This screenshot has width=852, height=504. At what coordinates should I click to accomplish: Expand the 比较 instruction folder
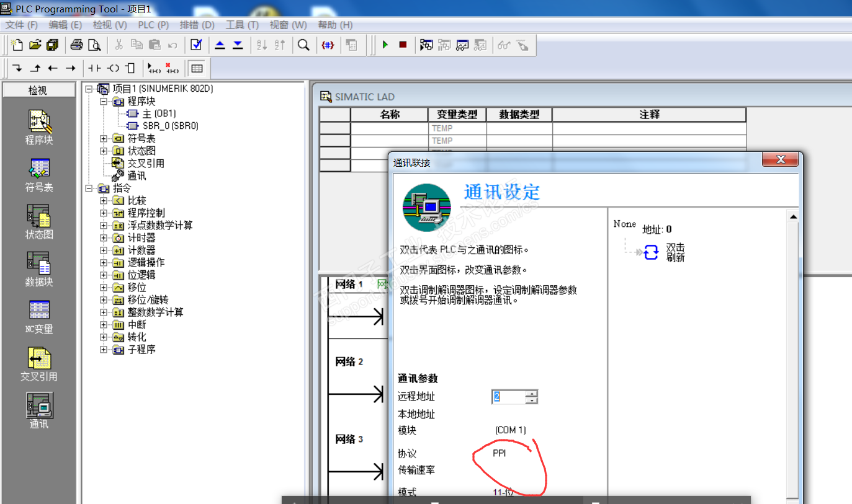(x=104, y=201)
